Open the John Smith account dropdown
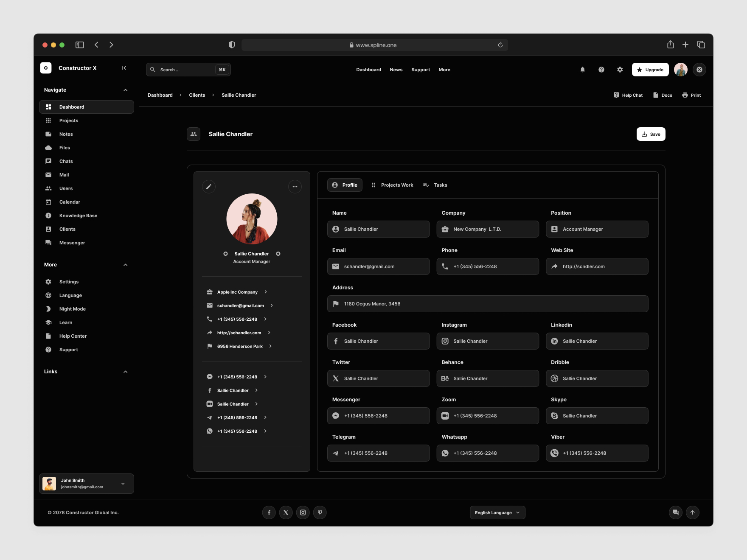The image size is (747, 560). (87, 484)
